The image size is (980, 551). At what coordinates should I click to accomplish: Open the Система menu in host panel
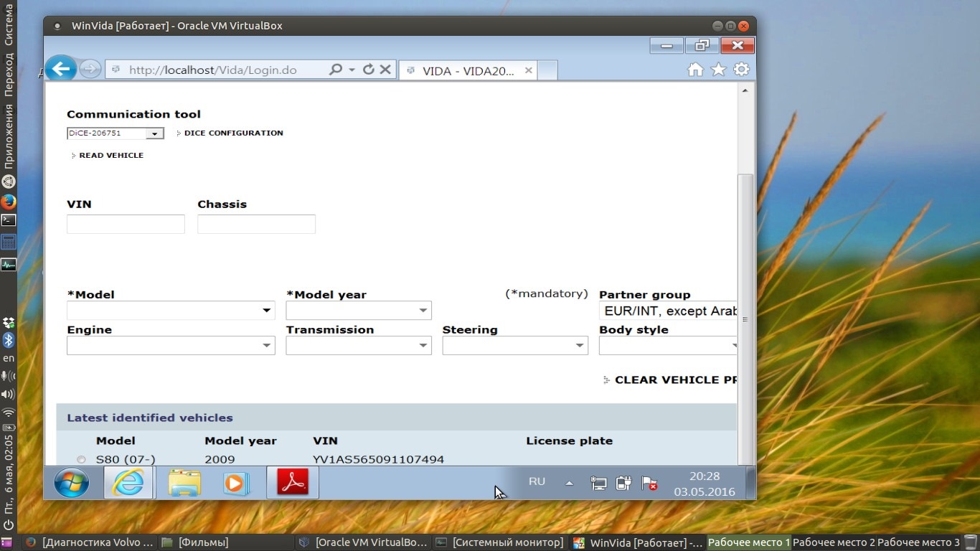click(9, 24)
